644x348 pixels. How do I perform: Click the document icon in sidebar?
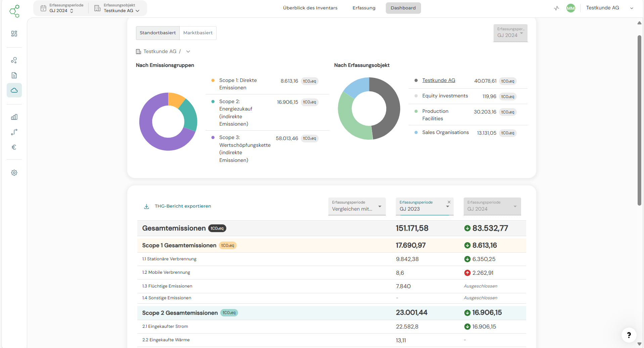point(14,75)
